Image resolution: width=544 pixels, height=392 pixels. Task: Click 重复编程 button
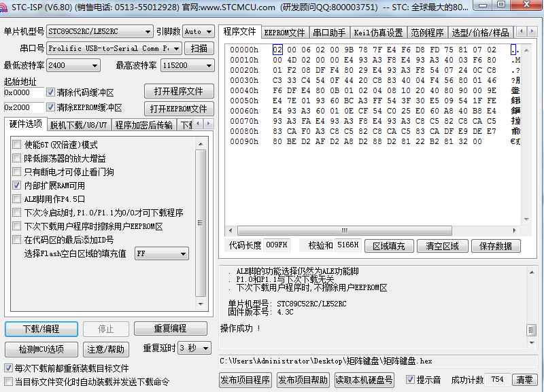(171, 329)
